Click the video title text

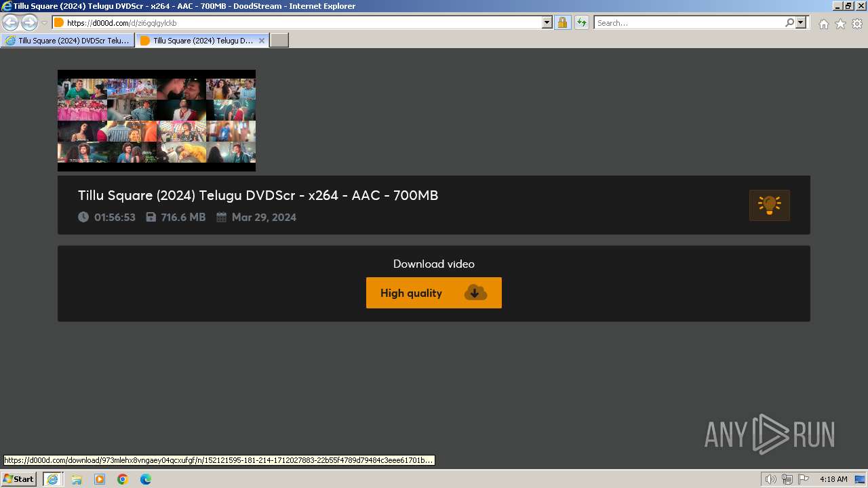(x=258, y=195)
